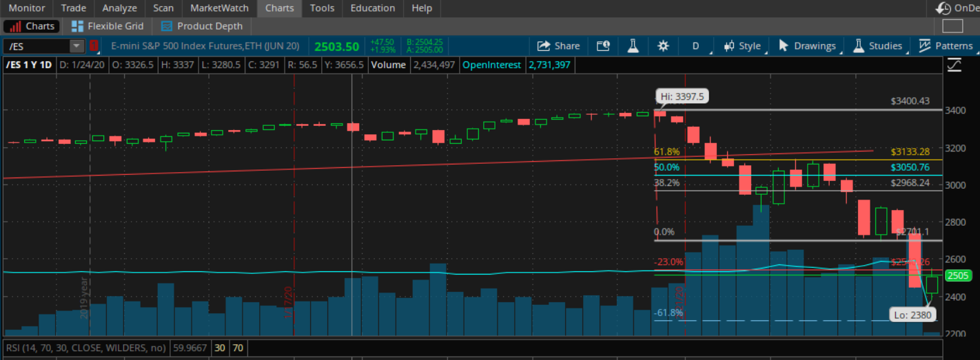Click the 61.8% Fibonacci level line label
The height and width of the screenshot is (360, 980).
[x=666, y=151]
